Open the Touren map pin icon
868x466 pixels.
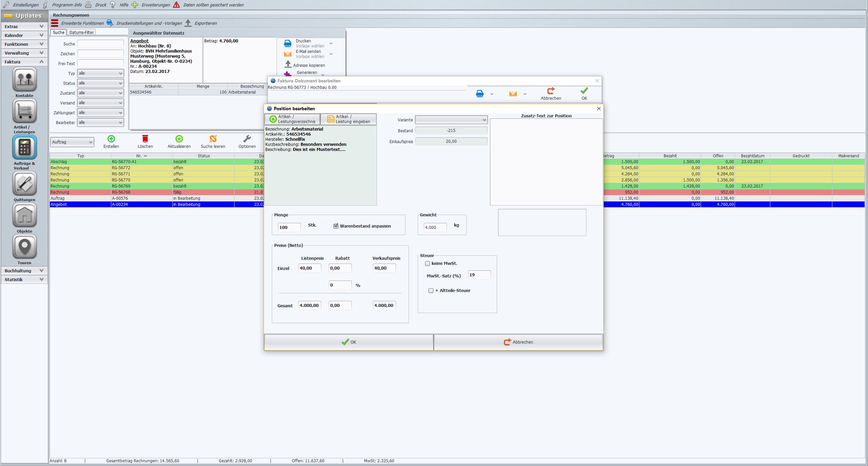pos(24,247)
